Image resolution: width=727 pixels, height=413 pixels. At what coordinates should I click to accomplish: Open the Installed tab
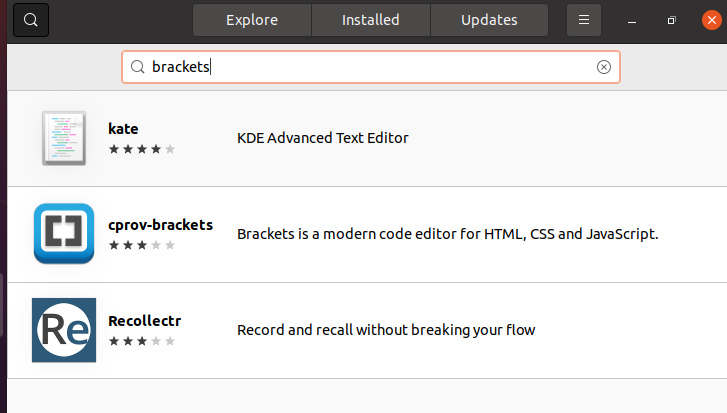(x=370, y=20)
